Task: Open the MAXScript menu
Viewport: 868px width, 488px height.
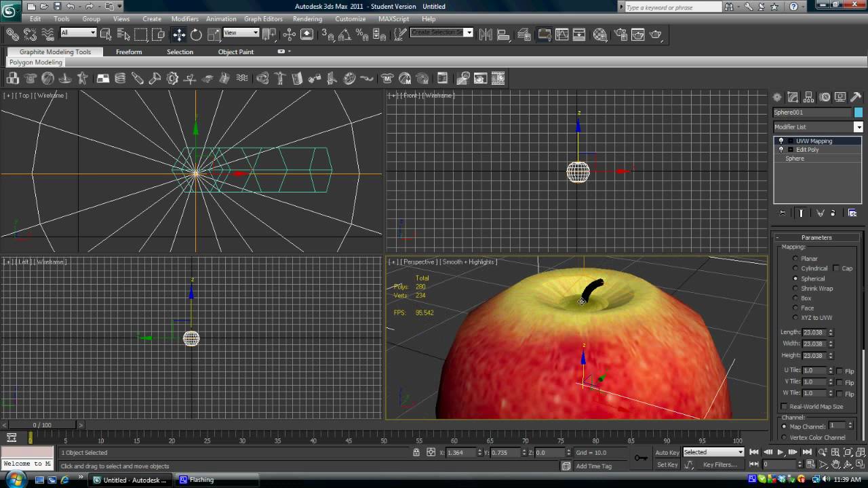Action: point(393,19)
